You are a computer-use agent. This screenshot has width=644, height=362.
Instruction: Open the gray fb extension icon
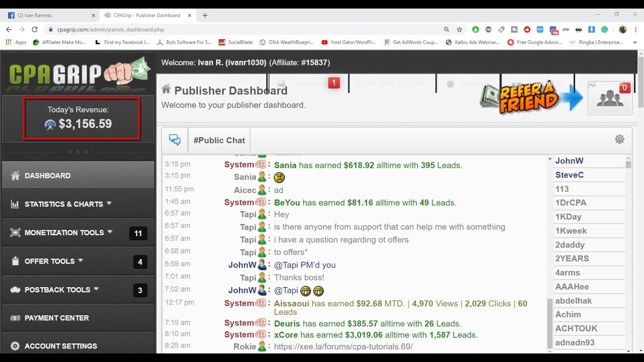[514, 30]
